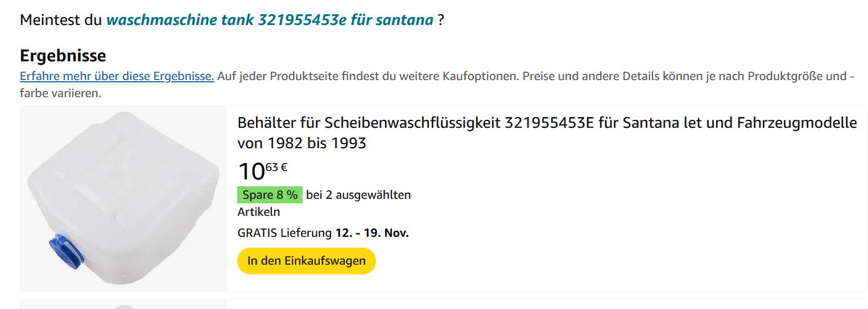Screen dimensions: 868x309
Task: Click the "Ergebnisse" heading
Action: (63, 56)
